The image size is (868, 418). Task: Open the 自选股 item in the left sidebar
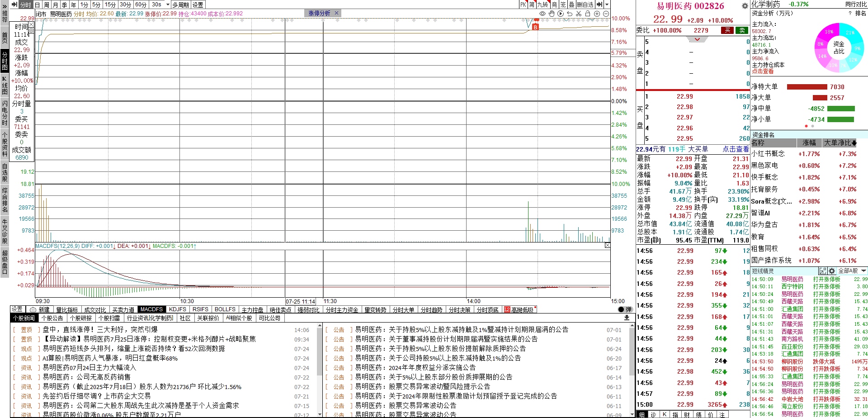point(5,173)
